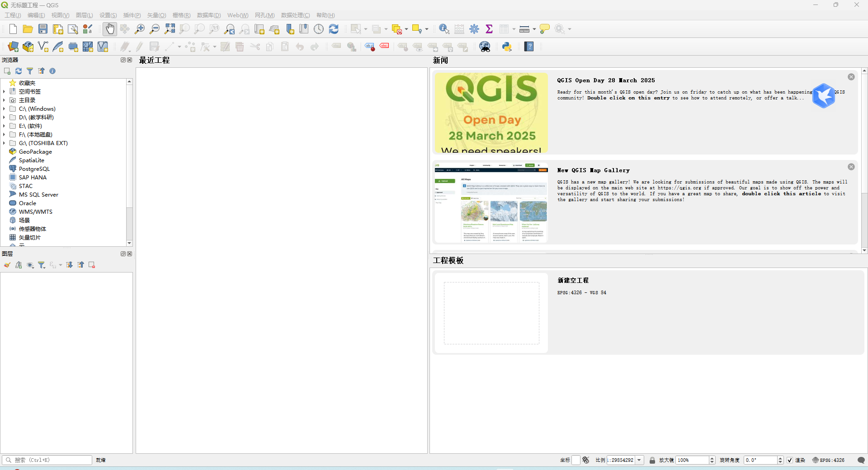Viewport: 868px width, 470px height.
Task: Click the Refresh map icon
Action: click(334, 29)
